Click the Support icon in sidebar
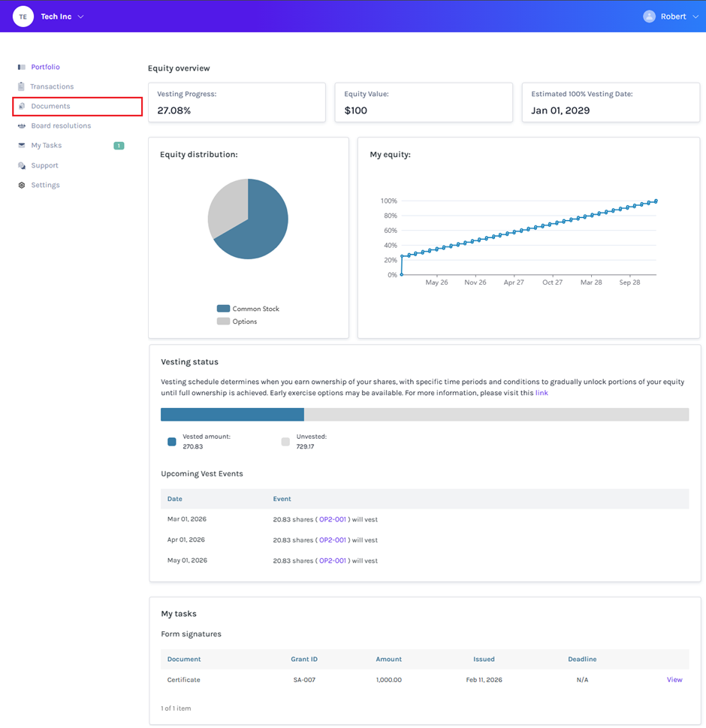This screenshot has width=706, height=728. coord(22,165)
